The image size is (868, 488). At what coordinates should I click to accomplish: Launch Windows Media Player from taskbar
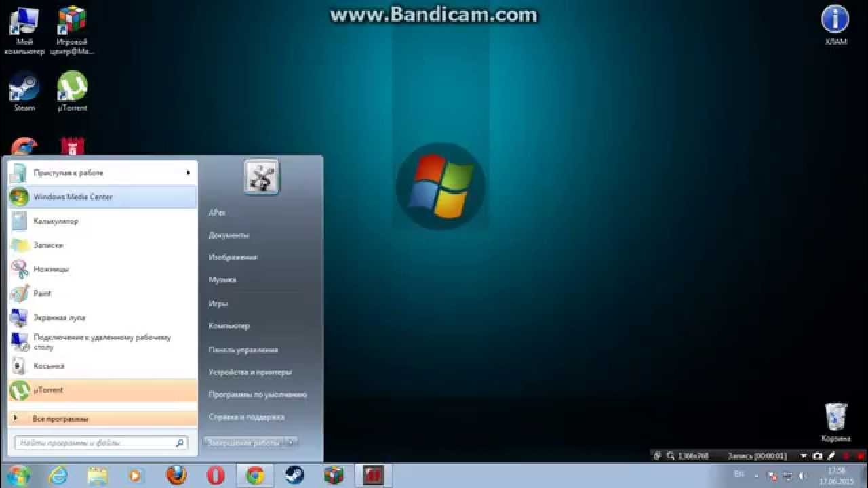tap(136, 476)
